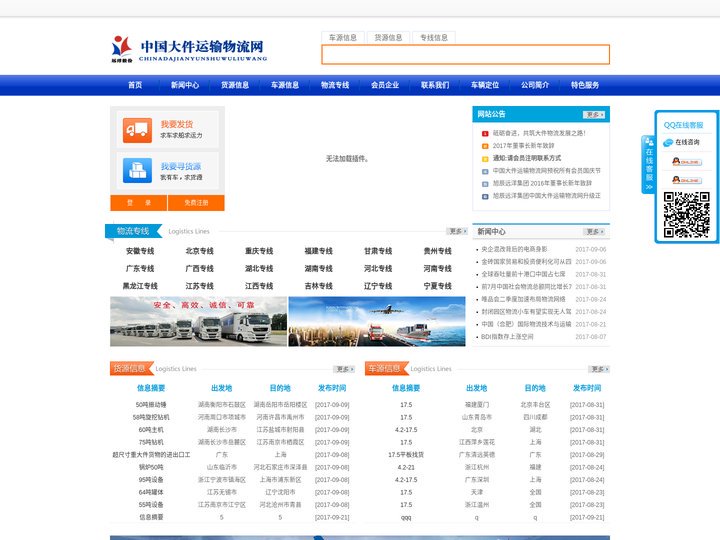Open news 唯品会二季度加速布局物流网络
This screenshot has height=540, width=720.
coord(523,299)
